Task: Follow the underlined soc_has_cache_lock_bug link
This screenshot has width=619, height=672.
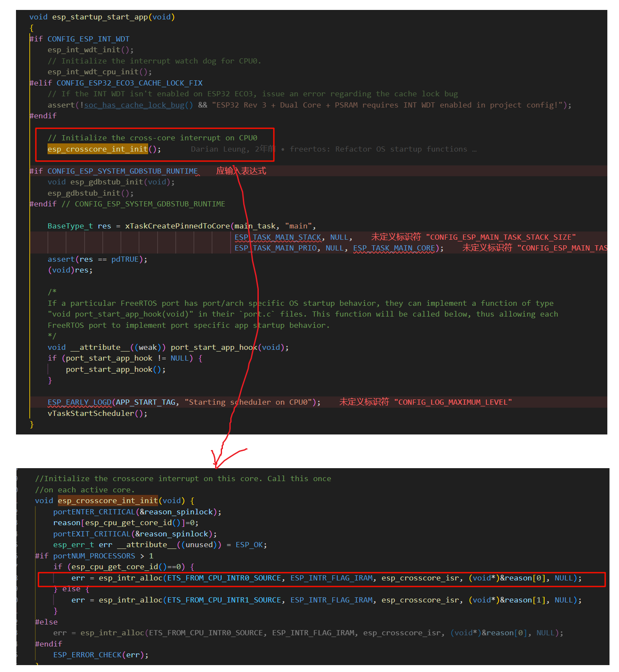Action: click(x=134, y=105)
